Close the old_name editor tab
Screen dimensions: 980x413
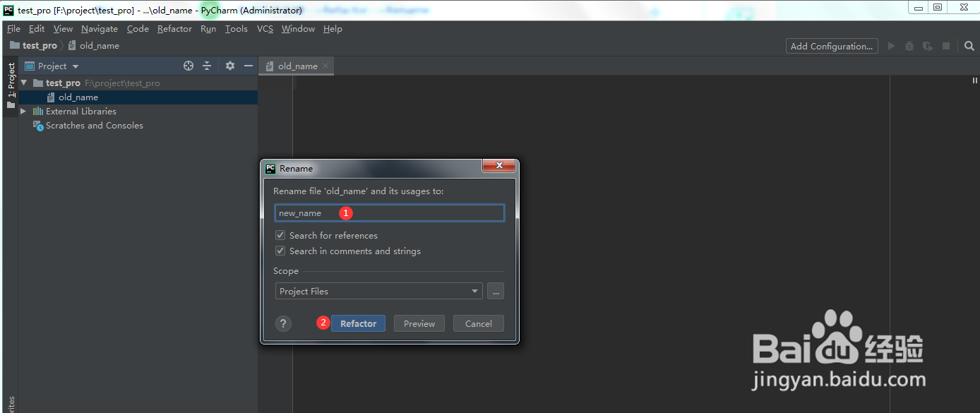325,66
